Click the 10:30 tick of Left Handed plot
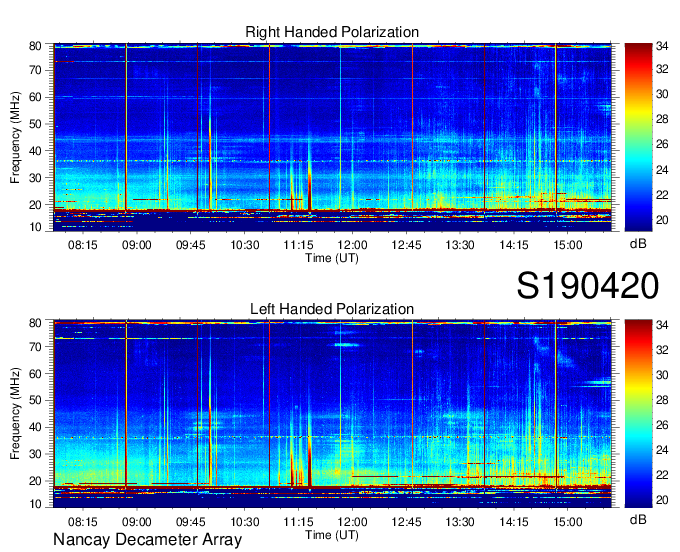680x552 pixels. 245,522
